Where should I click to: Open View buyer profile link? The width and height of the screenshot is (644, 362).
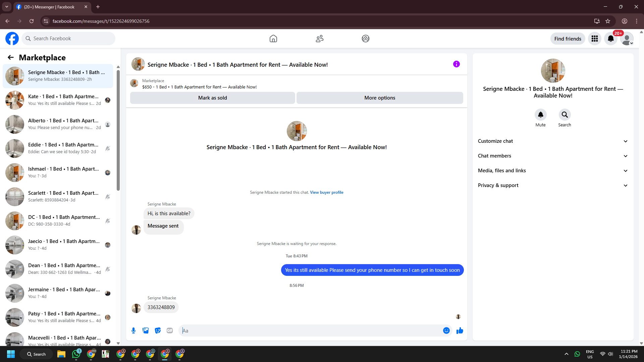pos(326,192)
